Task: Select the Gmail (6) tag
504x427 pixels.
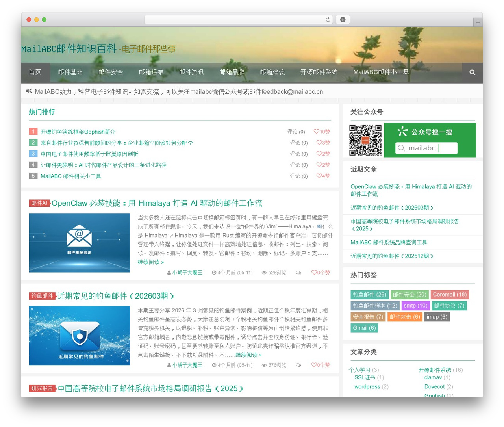Action: click(x=364, y=328)
